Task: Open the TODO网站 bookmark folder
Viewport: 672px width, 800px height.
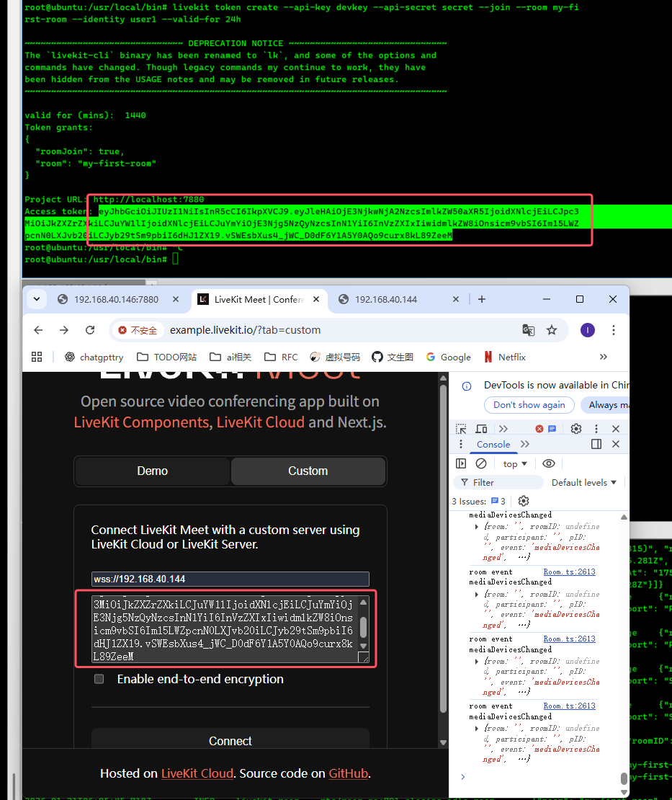Action: click(166, 357)
